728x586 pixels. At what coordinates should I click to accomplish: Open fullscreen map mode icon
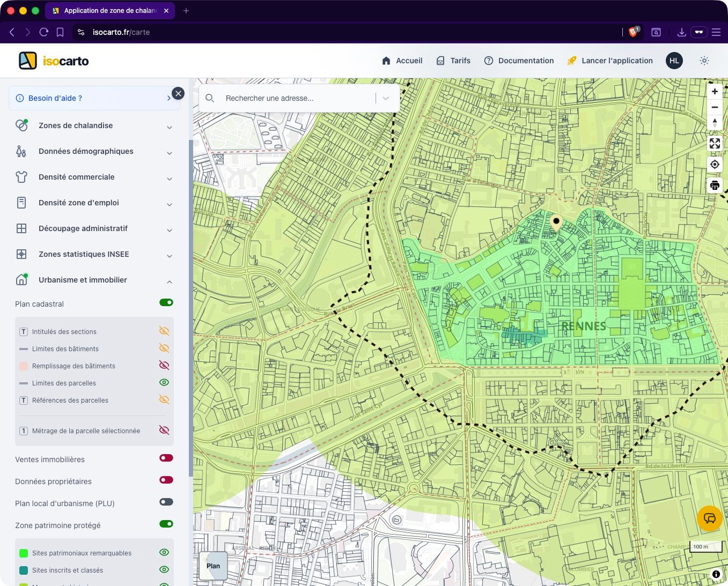pos(715,143)
